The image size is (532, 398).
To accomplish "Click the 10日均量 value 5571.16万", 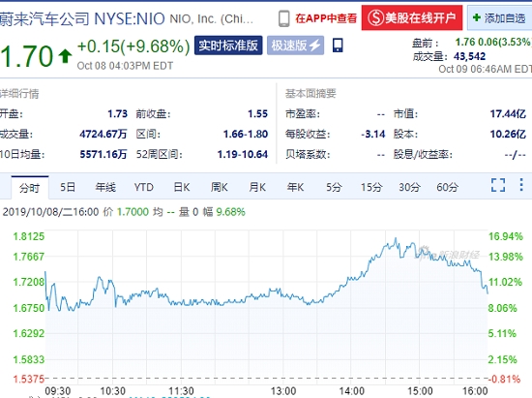I will [103, 155].
